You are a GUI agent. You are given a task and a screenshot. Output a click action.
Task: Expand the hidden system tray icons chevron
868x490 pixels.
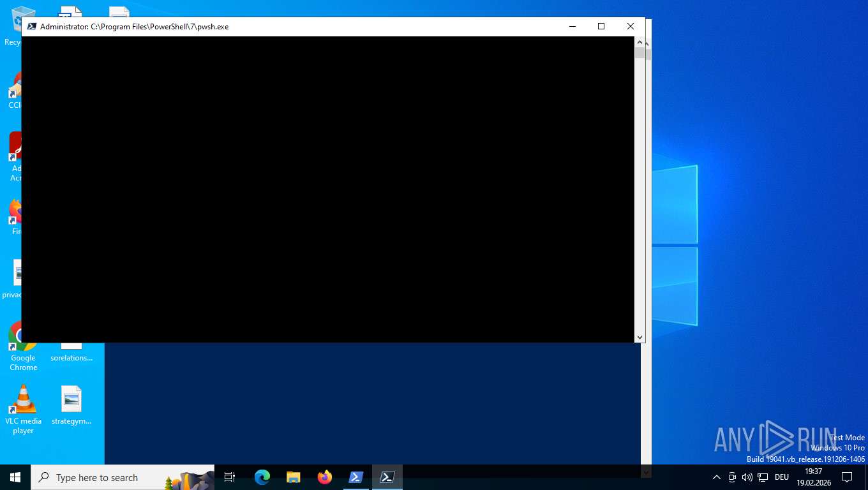[x=716, y=477]
